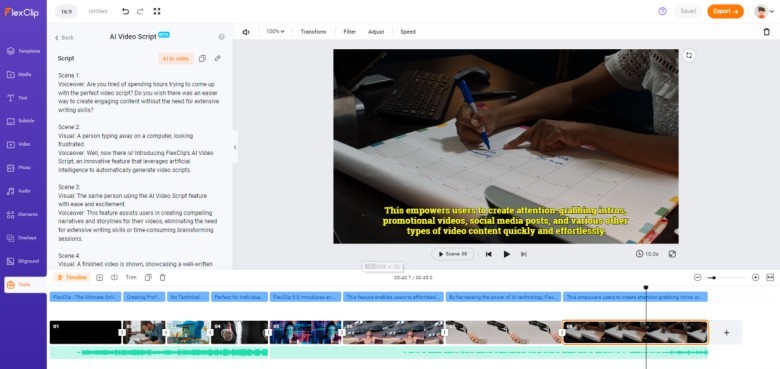Open the Speed menu option

(408, 31)
